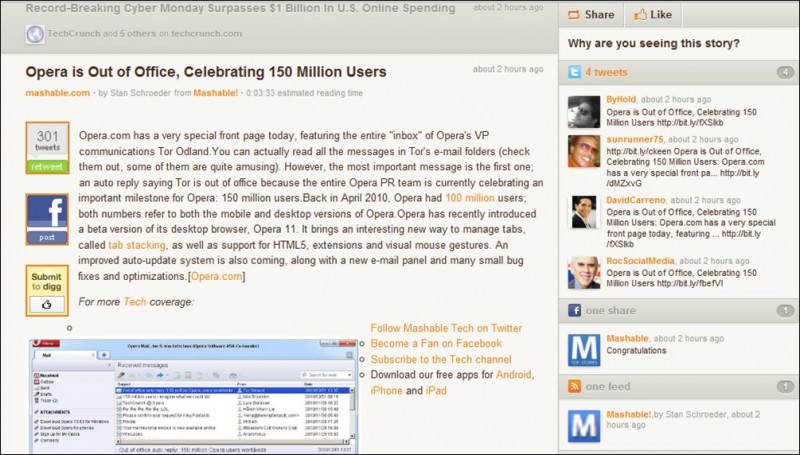Expand the one share section header
The width and height of the screenshot is (800, 455).
point(679,310)
